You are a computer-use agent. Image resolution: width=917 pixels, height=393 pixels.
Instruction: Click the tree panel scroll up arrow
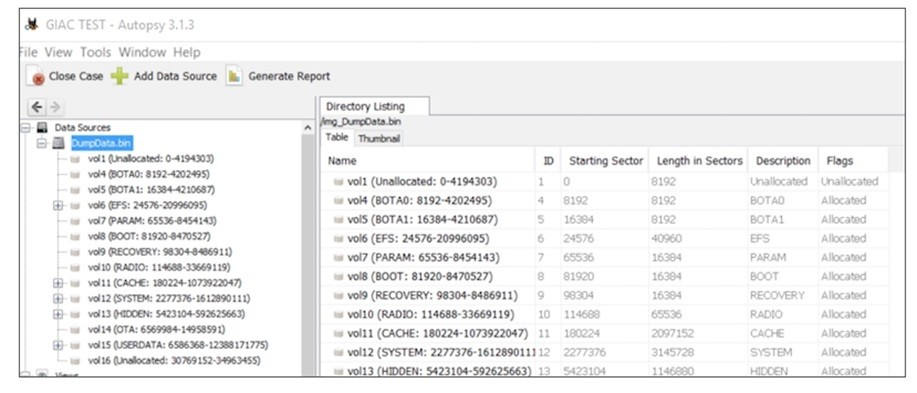(x=308, y=127)
